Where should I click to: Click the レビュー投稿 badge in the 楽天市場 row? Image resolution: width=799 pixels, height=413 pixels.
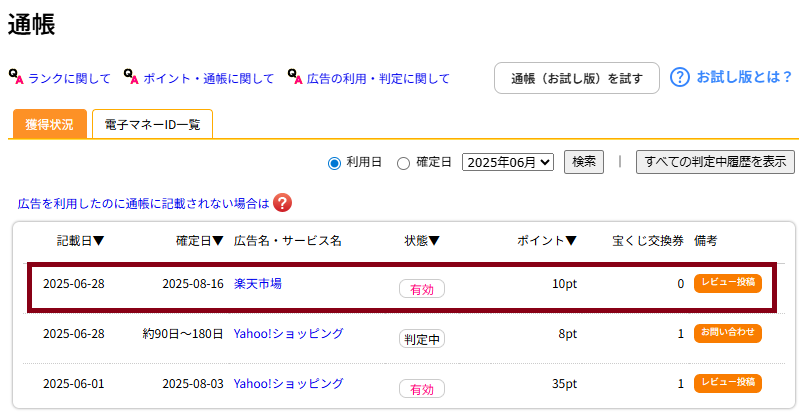(728, 283)
